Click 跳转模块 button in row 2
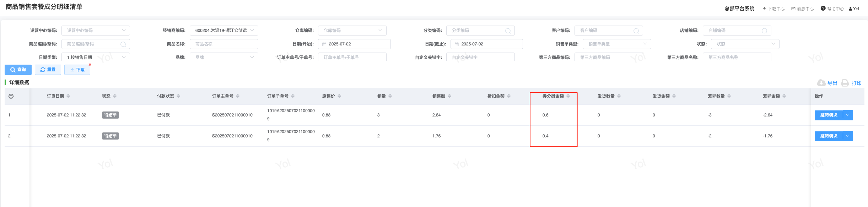Viewport: 868px width, 207px height. tap(829, 136)
